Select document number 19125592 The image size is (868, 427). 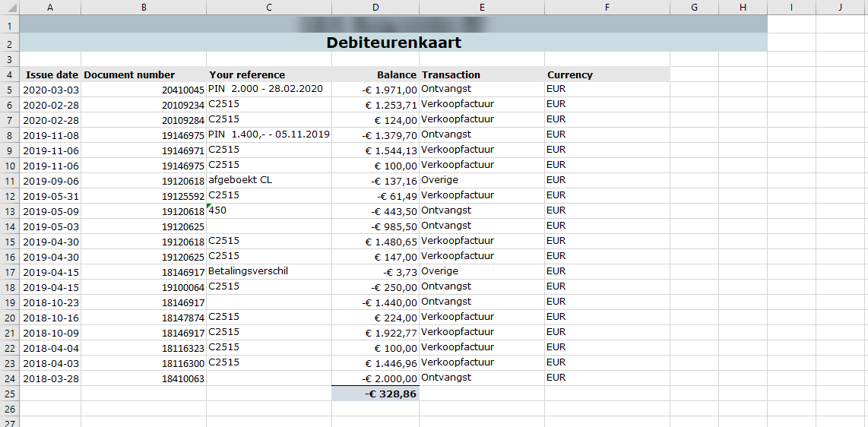(x=144, y=196)
